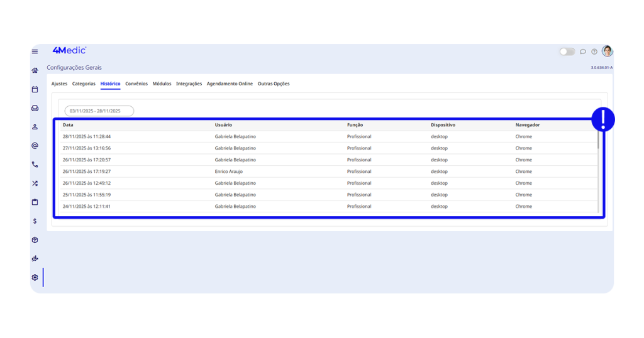Open the user profile avatar menu

[x=607, y=51]
